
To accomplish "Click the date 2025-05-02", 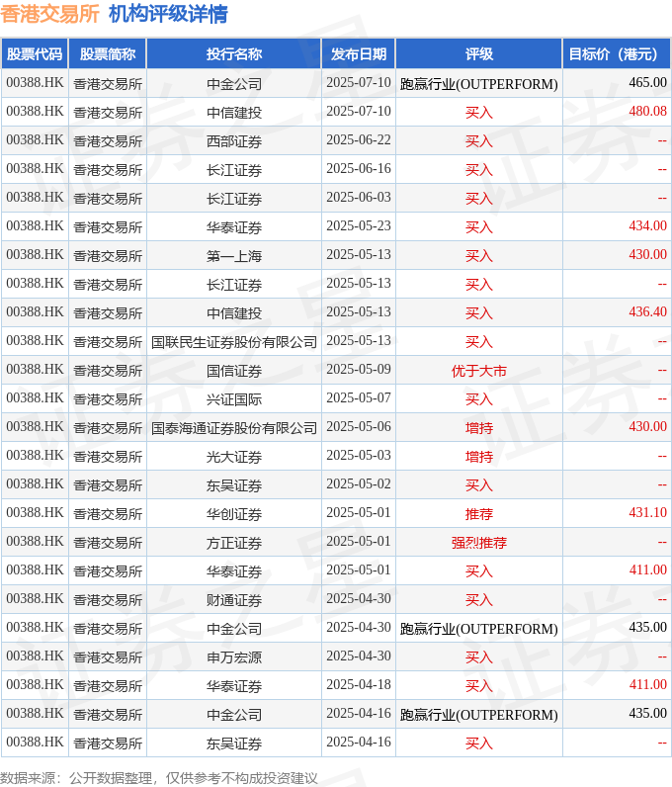I will point(359,483).
